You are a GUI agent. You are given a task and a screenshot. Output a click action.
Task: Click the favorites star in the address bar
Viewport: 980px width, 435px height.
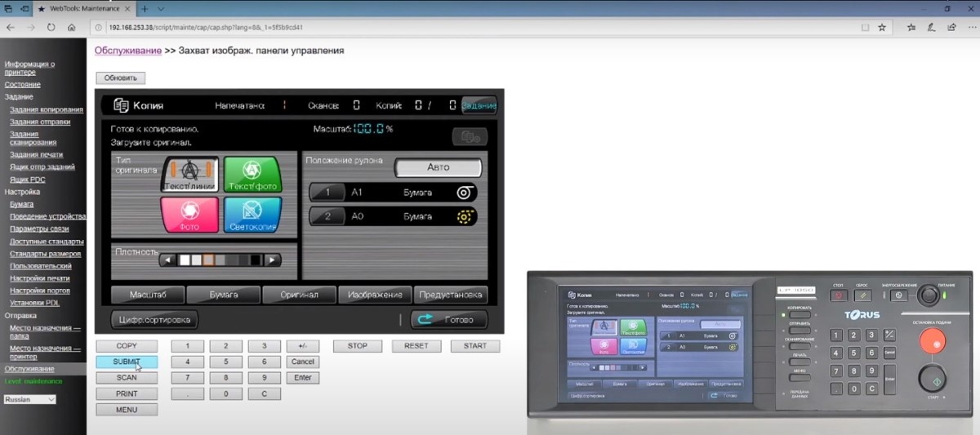[x=882, y=27]
